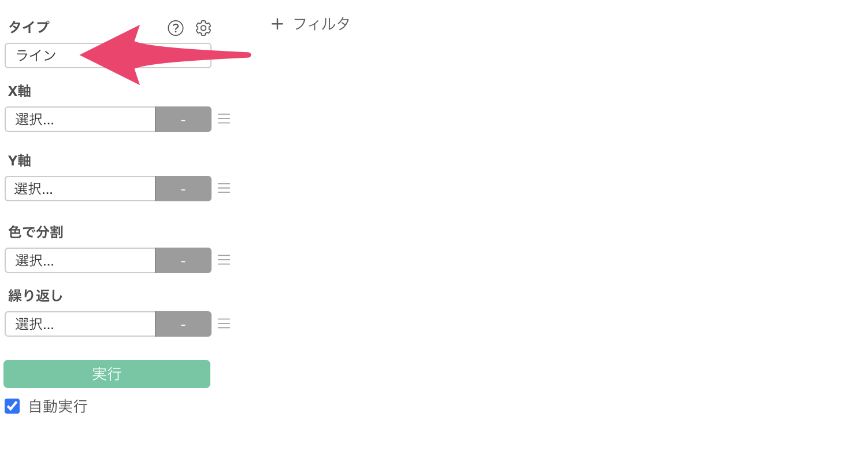Click the gray function box for X軸
868x457 pixels.
(183, 119)
